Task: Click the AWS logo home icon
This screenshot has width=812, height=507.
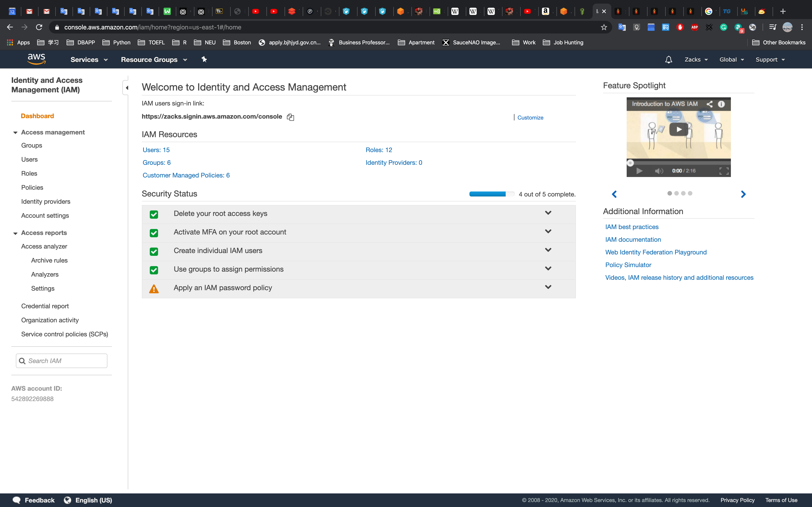Action: (x=36, y=59)
